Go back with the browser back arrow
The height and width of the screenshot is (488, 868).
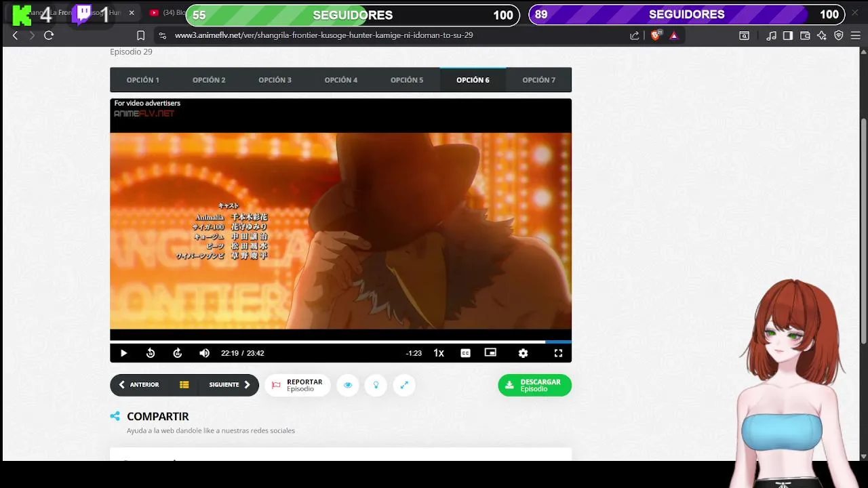[15, 35]
